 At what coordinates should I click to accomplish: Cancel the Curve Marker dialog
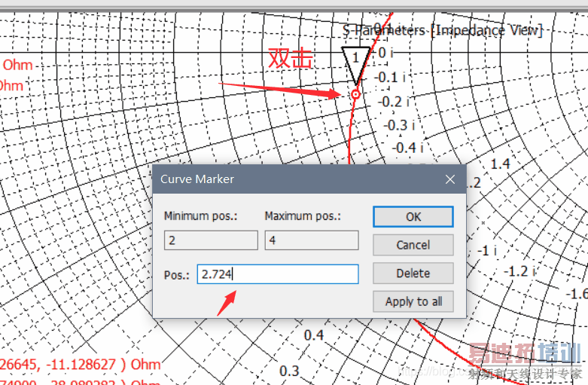click(413, 245)
